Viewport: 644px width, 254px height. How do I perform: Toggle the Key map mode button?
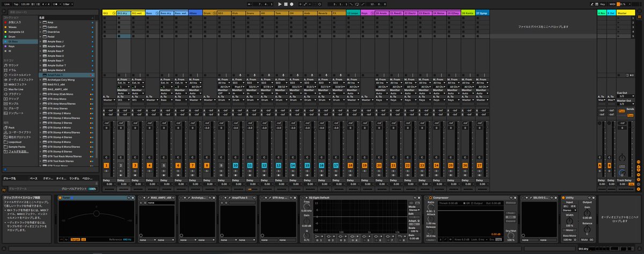coord(603,4)
